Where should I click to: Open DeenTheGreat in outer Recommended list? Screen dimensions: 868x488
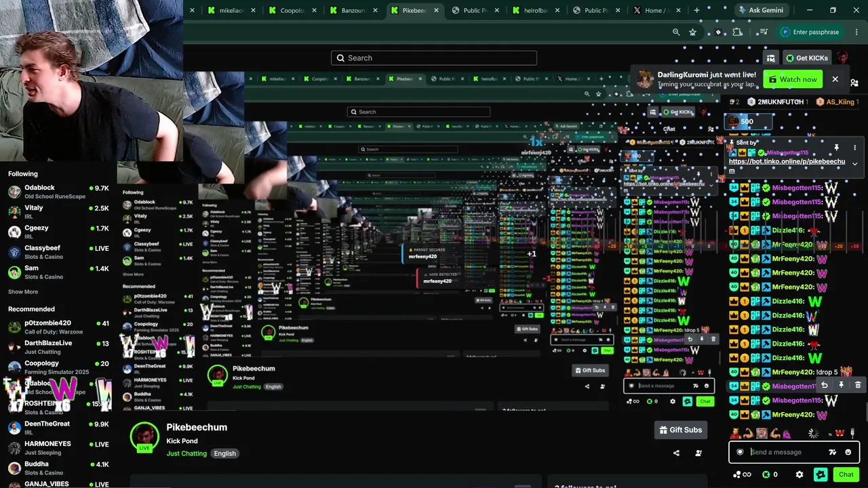tap(58, 428)
